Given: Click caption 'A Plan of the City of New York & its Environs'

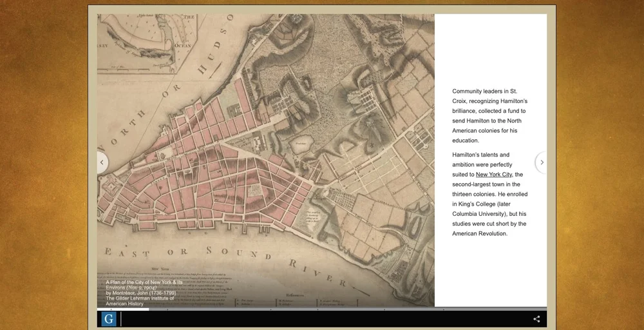Looking at the screenshot, I should point(144,286).
